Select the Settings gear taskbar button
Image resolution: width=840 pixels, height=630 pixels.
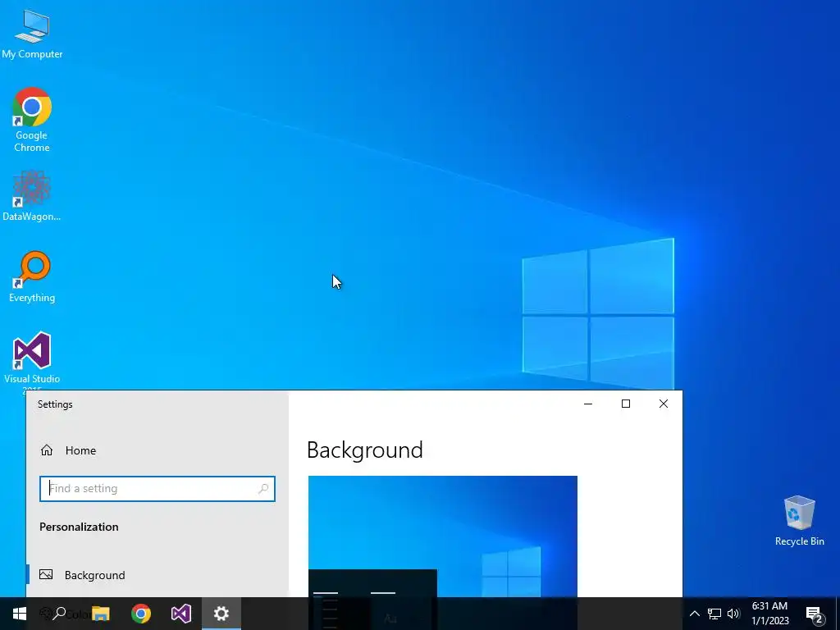coord(221,614)
